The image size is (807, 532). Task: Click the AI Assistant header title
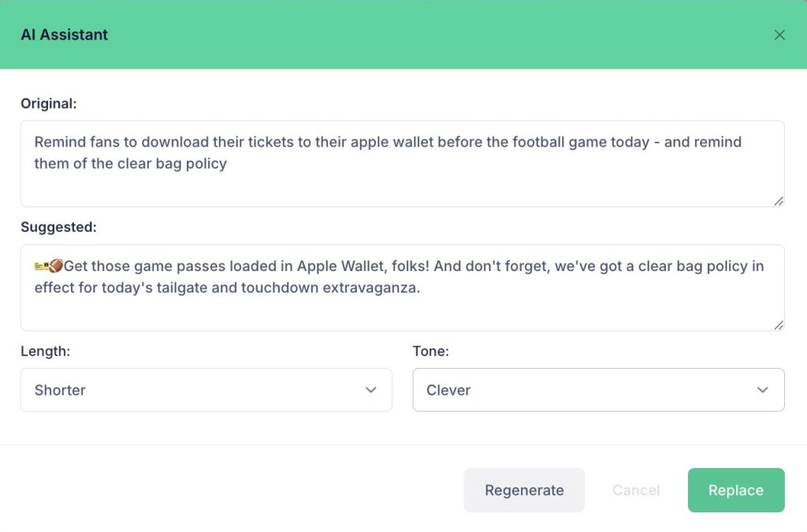click(x=65, y=35)
